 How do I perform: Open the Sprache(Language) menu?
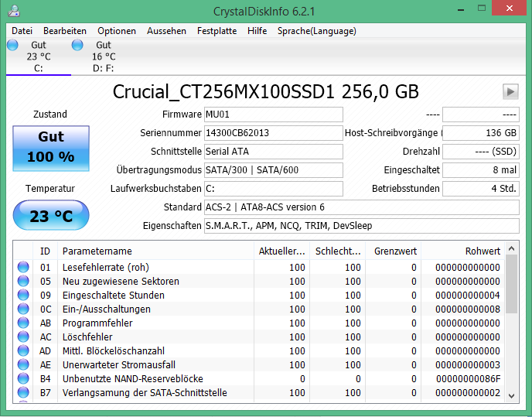(316, 31)
